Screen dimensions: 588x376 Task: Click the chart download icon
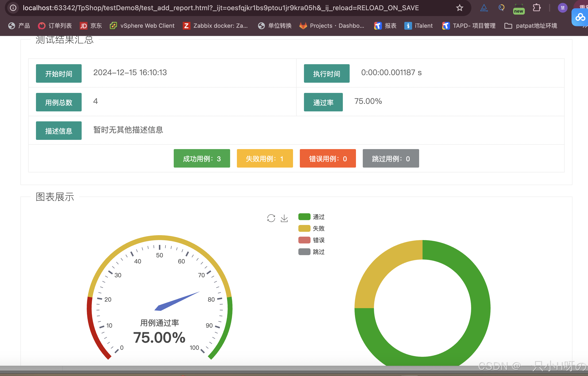click(284, 218)
